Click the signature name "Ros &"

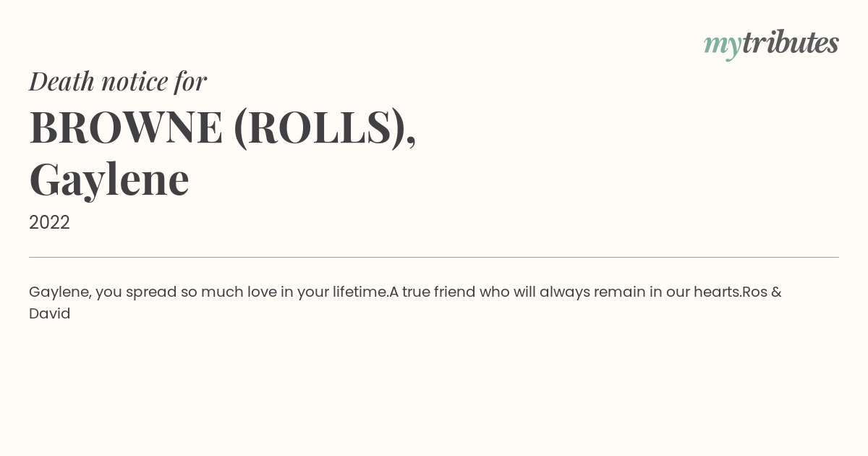(762, 292)
